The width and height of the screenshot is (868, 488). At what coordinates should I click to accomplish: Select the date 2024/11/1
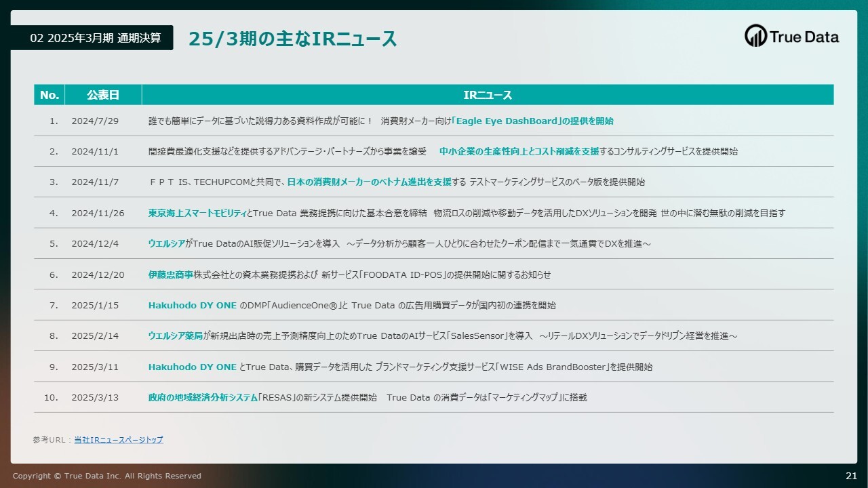point(95,152)
